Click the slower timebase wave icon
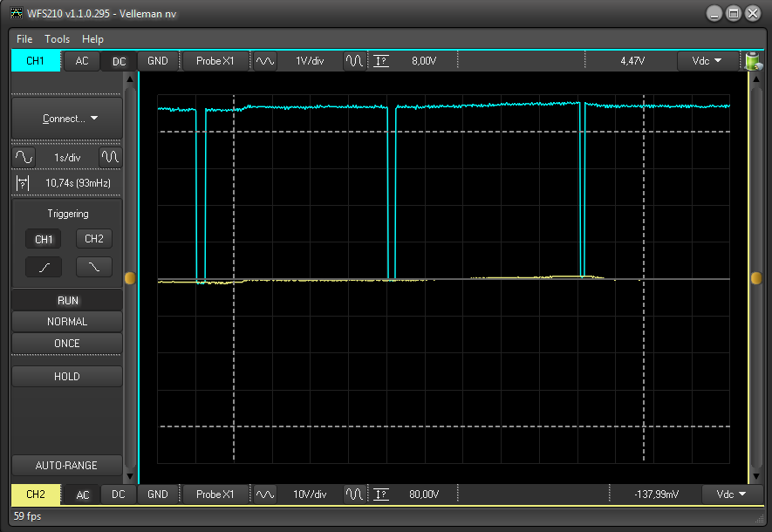Image resolution: width=772 pixels, height=532 pixels. click(24, 157)
